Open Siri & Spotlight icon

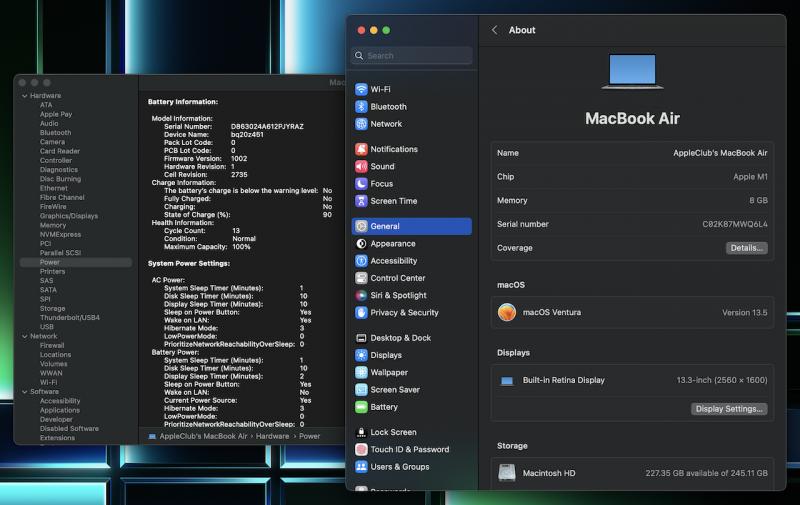[x=361, y=295]
